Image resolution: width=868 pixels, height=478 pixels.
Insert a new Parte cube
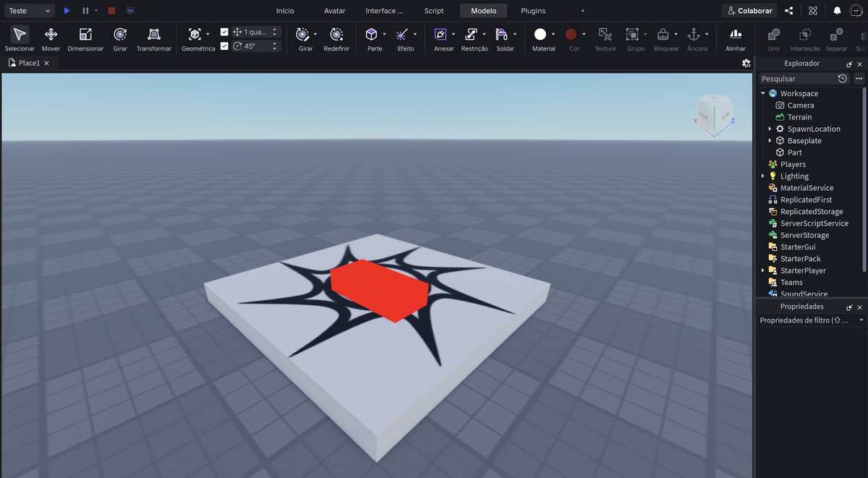pos(371,34)
